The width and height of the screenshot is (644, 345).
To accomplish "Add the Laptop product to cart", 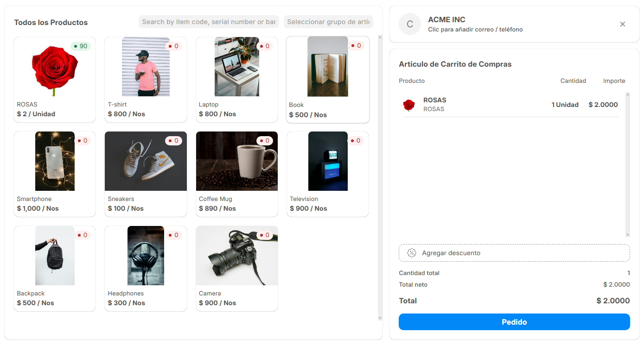I will coord(236,79).
